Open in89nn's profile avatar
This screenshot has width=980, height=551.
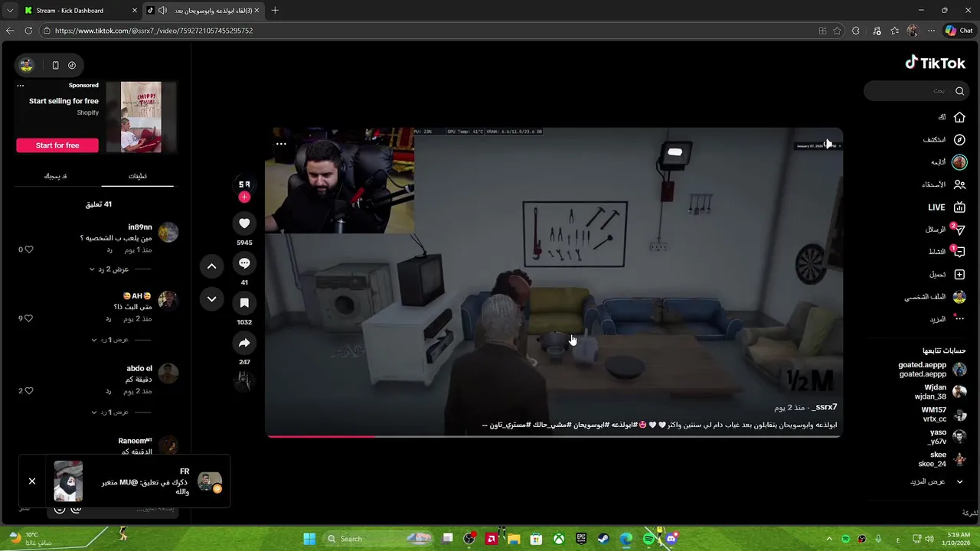[x=168, y=233]
